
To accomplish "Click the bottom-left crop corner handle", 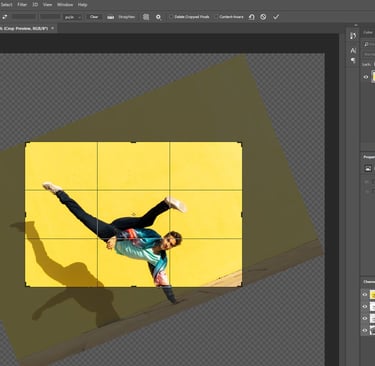I will pos(27,285).
